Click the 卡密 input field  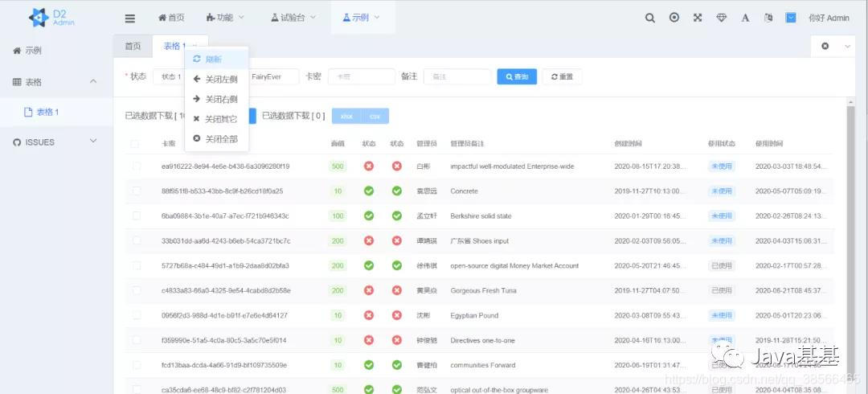click(x=362, y=76)
